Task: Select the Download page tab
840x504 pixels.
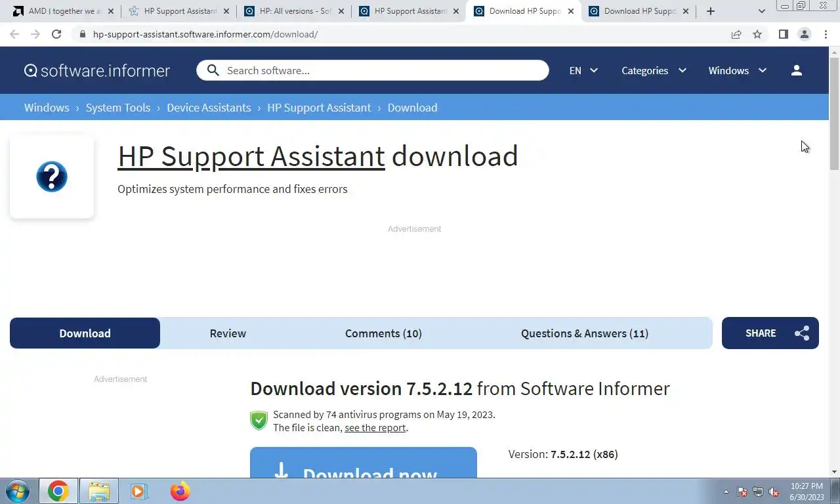Action: pos(85,333)
